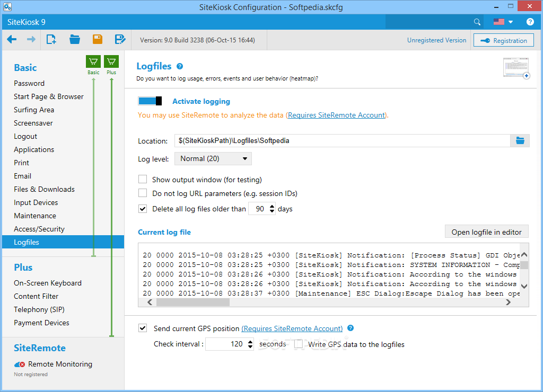Click the log Location path field

click(x=342, y=140)
